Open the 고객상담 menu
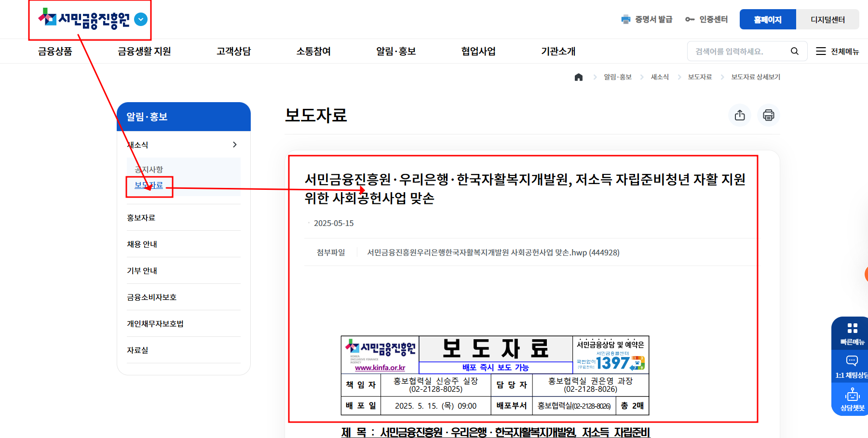Screen dimensions: 868x438 click(x=234, y=51)
